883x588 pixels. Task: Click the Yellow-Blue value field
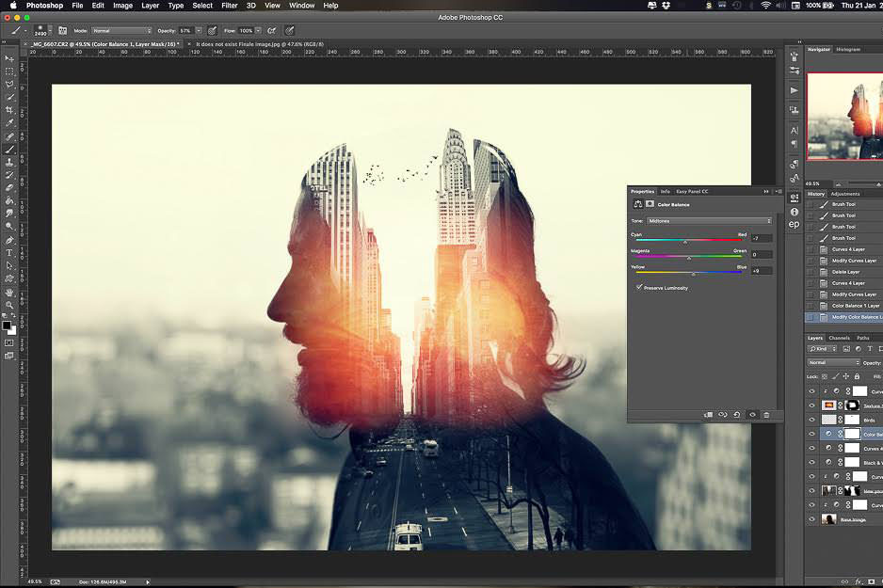coord(761,271)
